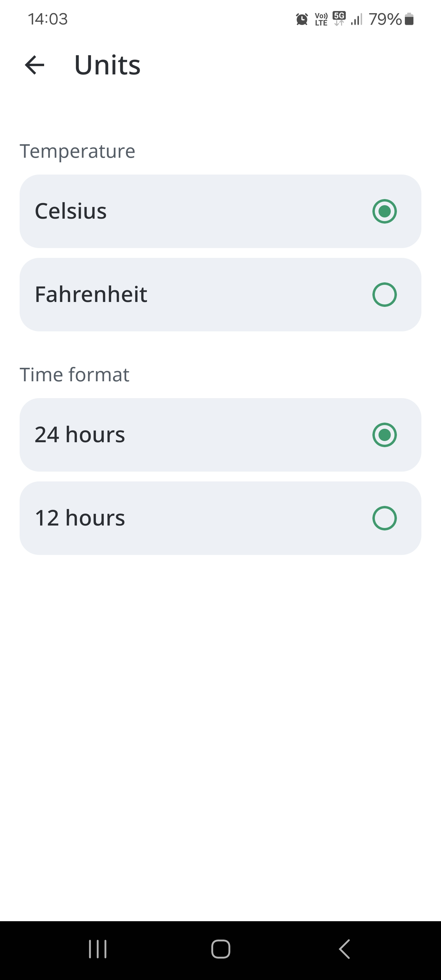The width and height of the screenshot is (441, 980).
Task: Tap the Units page title
Action: 108,65
